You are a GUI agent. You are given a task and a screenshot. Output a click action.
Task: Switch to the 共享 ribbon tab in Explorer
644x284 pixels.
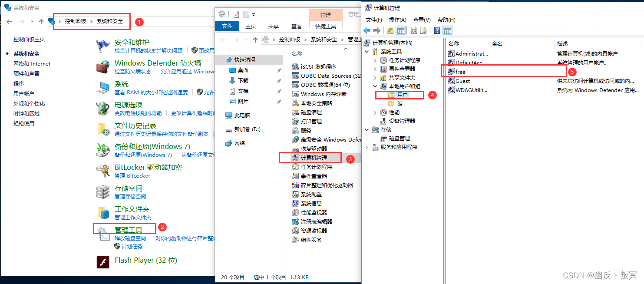pyautogui.click(x=274, y=26)
